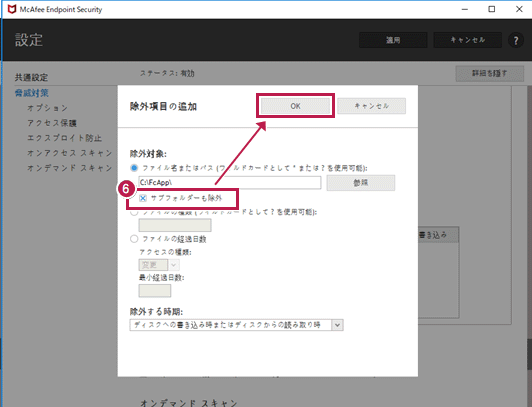Minimize the McAfee window
532x407 pixels.
pos(465,9)
